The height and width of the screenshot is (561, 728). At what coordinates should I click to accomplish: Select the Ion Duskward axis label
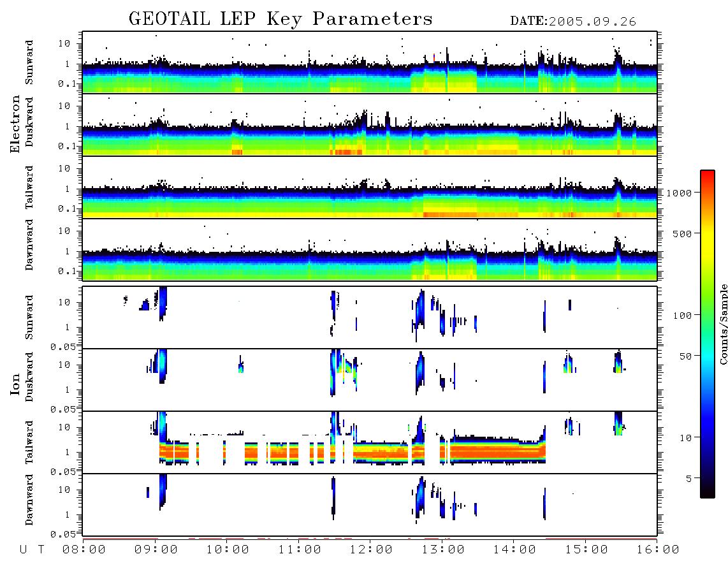tap(30, 377)
